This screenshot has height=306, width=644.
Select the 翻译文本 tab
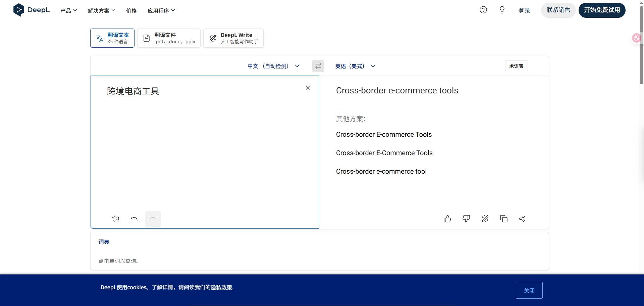pyautogui.click(x=112, y=38)
